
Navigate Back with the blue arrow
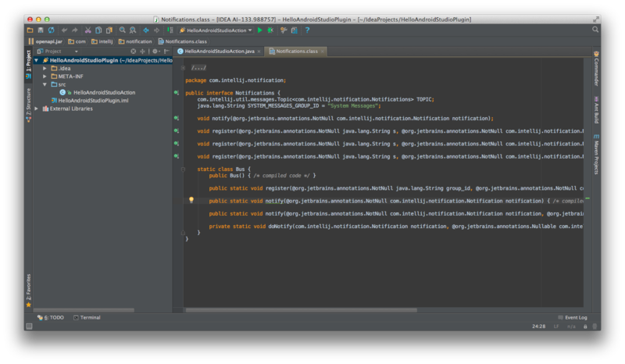pos(146,30)
